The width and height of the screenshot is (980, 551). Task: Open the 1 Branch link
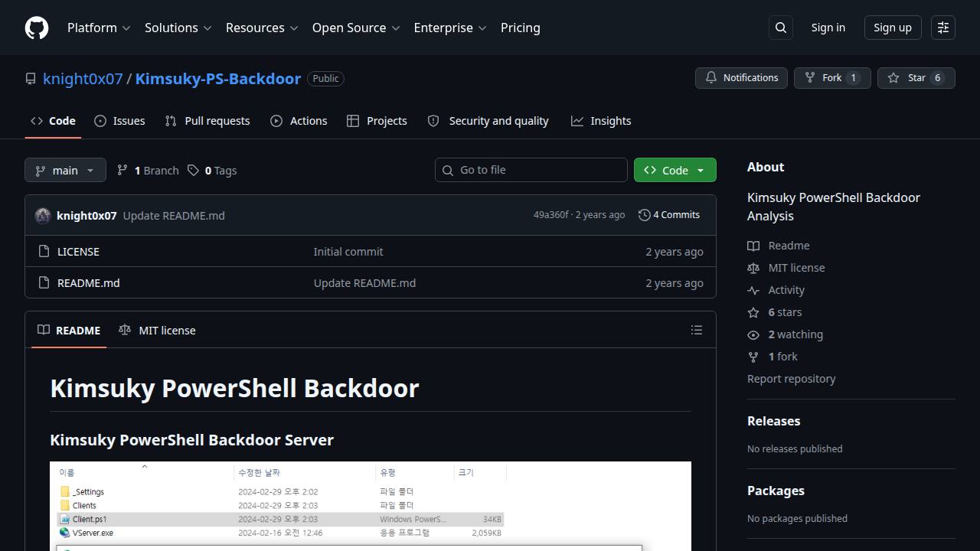point(148,170)
